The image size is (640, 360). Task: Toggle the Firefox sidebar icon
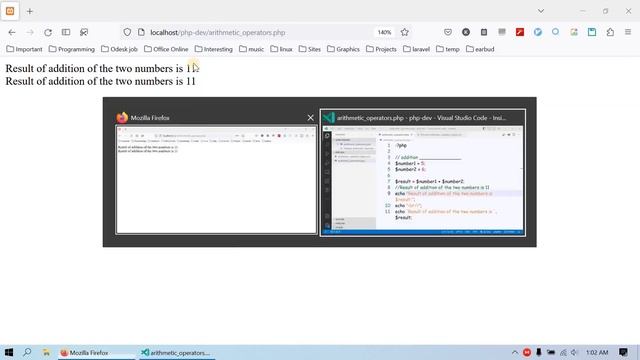pyautogui.click(x=66, y=32)
